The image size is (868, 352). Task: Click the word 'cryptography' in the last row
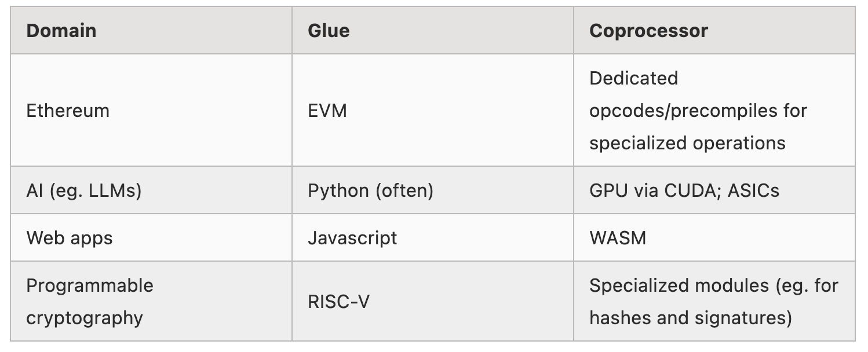pos(85,318)
